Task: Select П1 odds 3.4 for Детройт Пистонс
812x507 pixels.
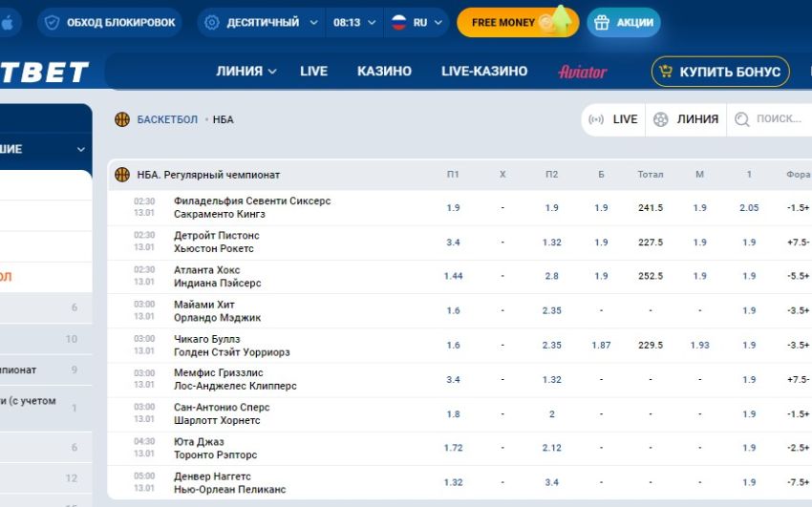Action: (x=453, y=243)
